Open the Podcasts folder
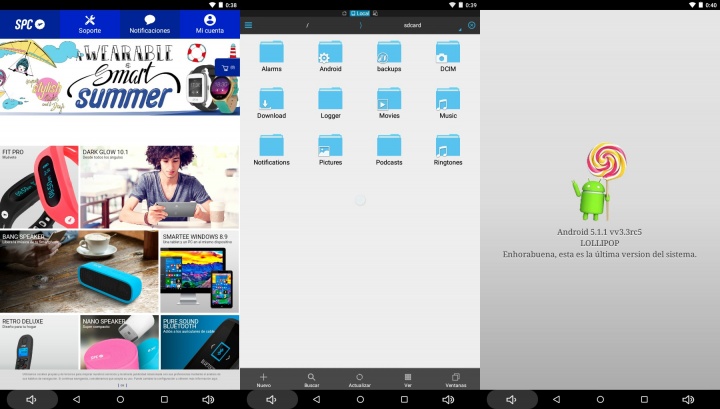Screen dimensions: 720x409 pyautogui.click(x=389, y=150)
